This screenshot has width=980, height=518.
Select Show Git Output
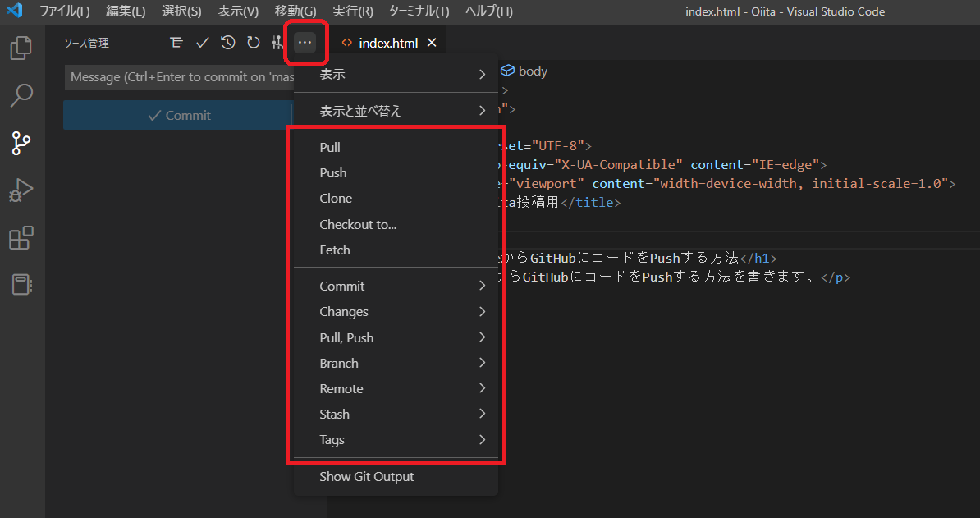tap(366, 476)
